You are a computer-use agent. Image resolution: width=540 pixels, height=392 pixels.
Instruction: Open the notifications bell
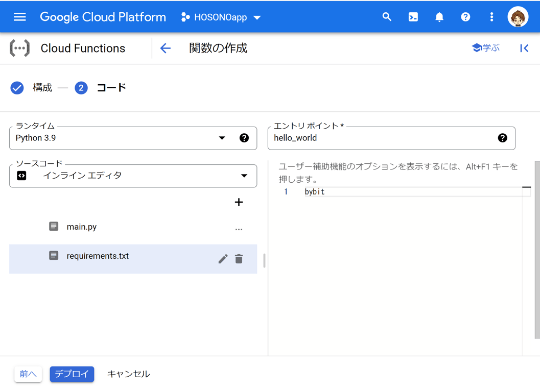click(x=439, y=17)
